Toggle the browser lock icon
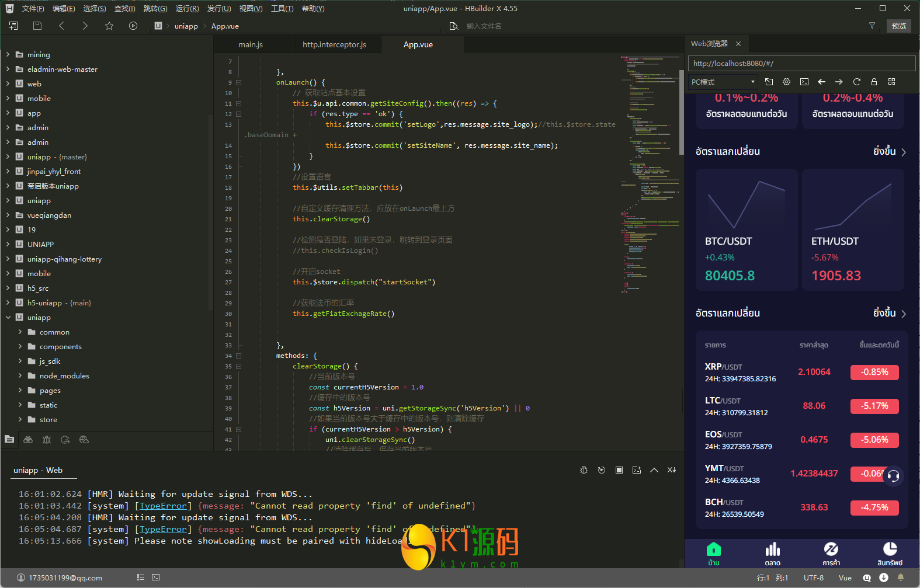This screenshot has height=588, width=920. [x=874, y=82]
